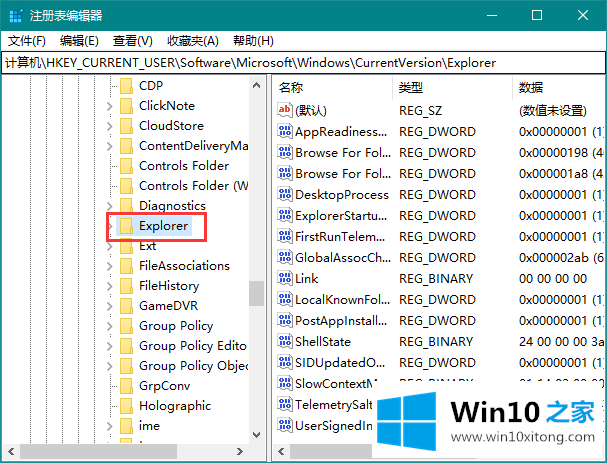Expand the GameDVR key

110,306
